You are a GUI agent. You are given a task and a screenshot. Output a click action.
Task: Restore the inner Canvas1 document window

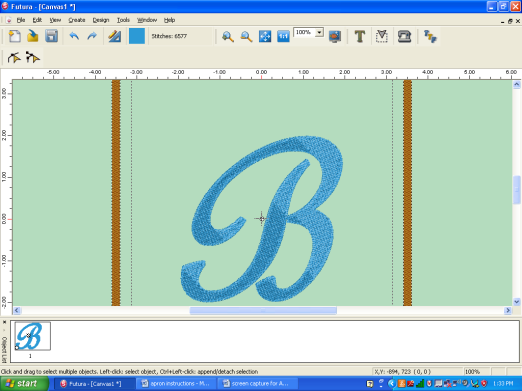click(510, 21)
